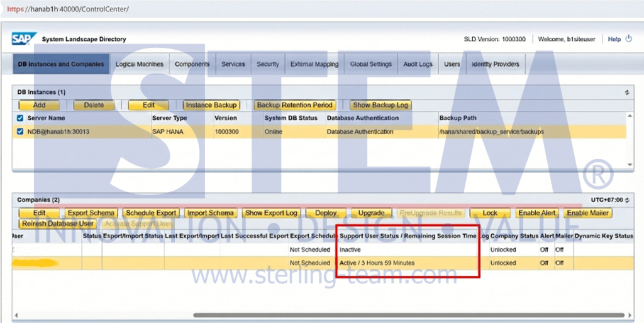
Task: Click the Inactive support user status cell
Action: [350, 250]
